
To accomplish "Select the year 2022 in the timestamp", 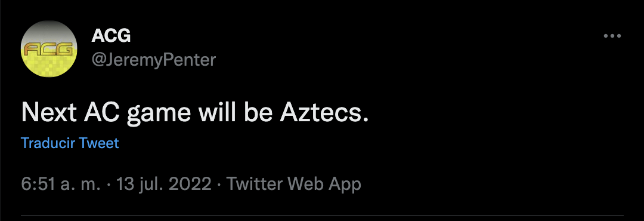I will [x=190, y=183].
